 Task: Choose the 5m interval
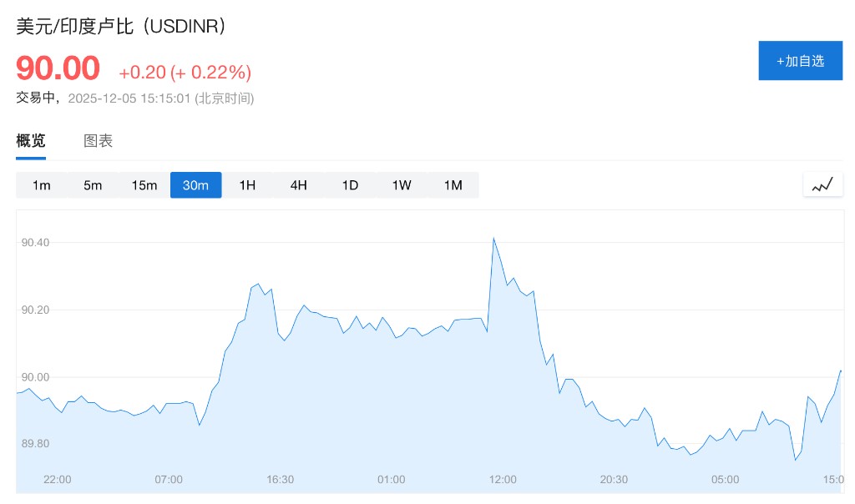point(93,185)
